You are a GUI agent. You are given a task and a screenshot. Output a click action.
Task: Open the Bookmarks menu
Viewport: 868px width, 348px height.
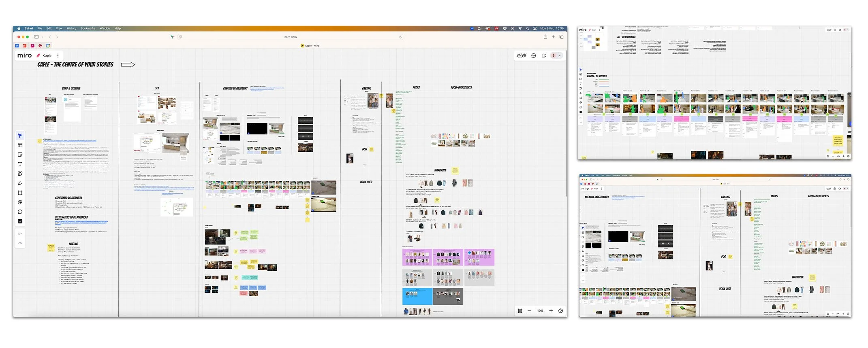tap(88, 28)
